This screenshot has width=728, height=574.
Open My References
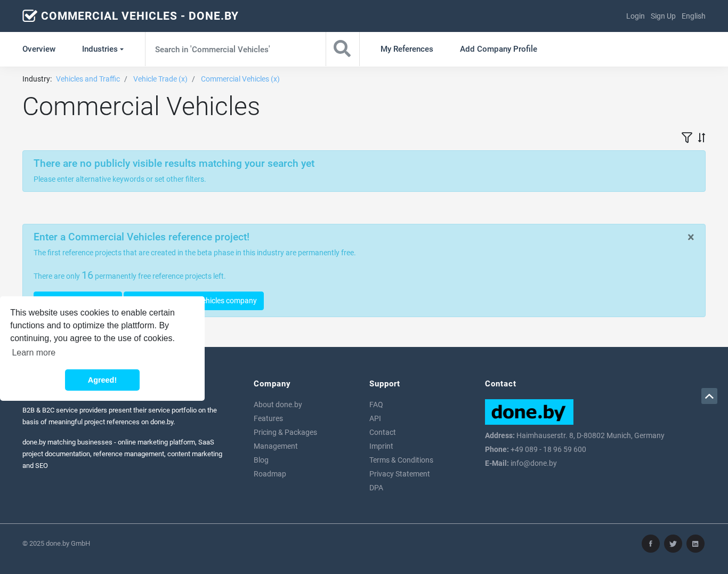coord(407,49)
